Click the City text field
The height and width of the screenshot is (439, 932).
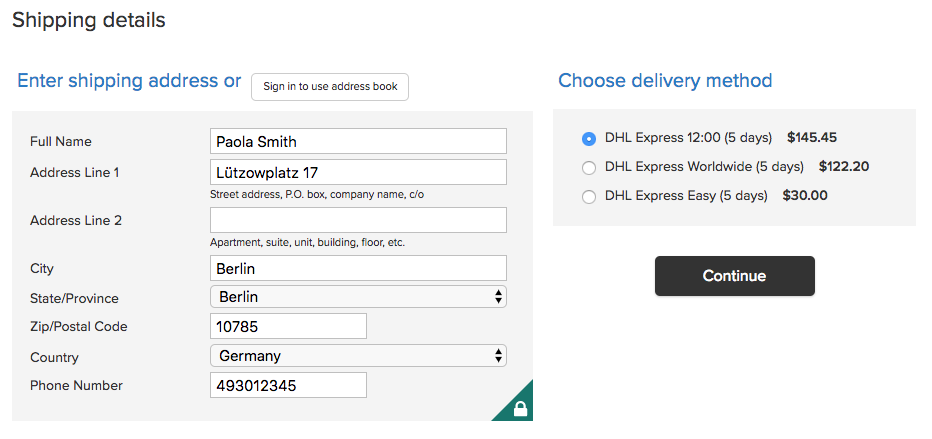pyautogui.click(x=358, y=269)
